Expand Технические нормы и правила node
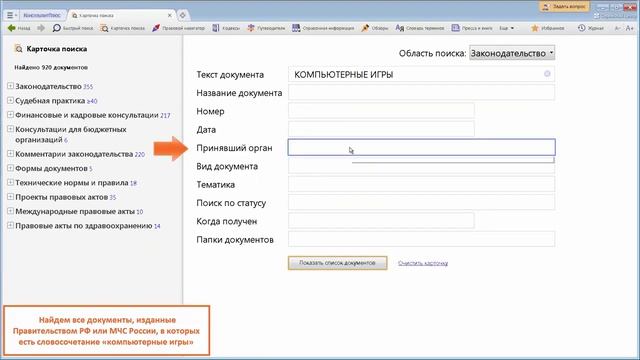 point(10,182)
